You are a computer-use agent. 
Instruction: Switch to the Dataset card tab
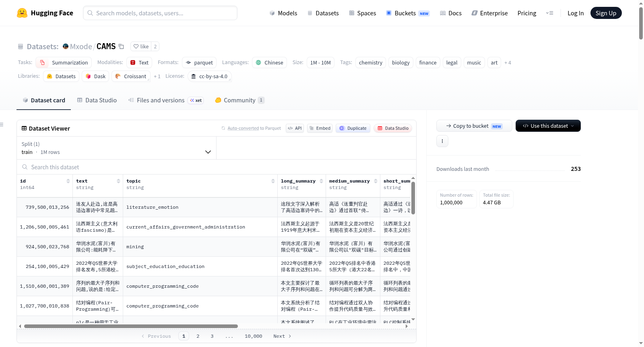pos(44,100)
